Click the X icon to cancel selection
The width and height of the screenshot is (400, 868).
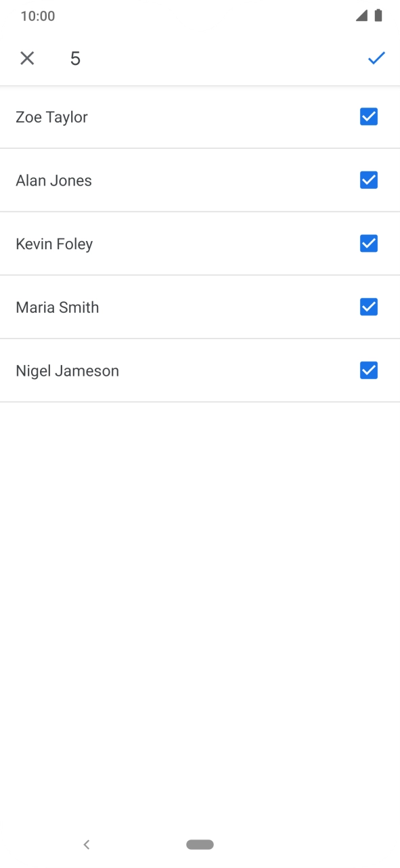pos(27,58)
